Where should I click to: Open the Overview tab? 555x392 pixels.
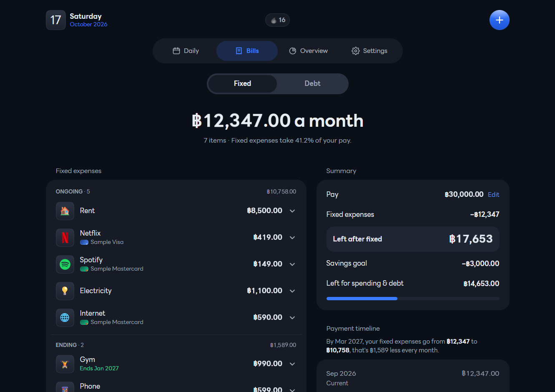pos(308,51)
